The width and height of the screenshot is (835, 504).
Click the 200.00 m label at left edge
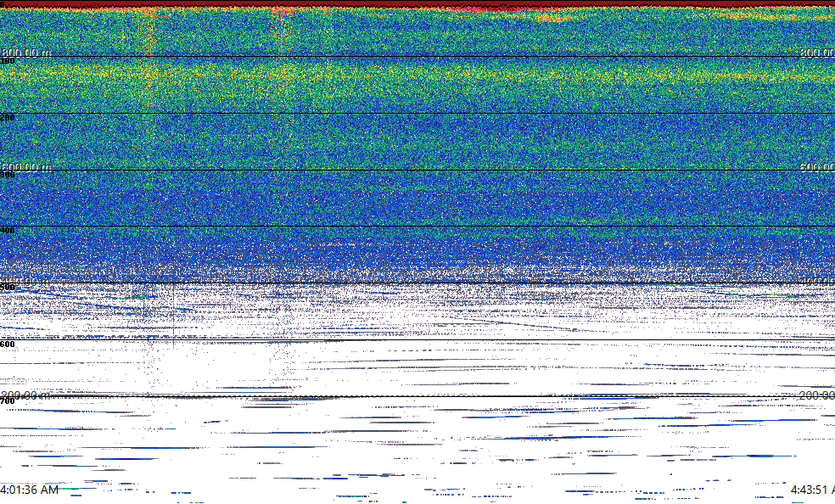coord(26,395)
